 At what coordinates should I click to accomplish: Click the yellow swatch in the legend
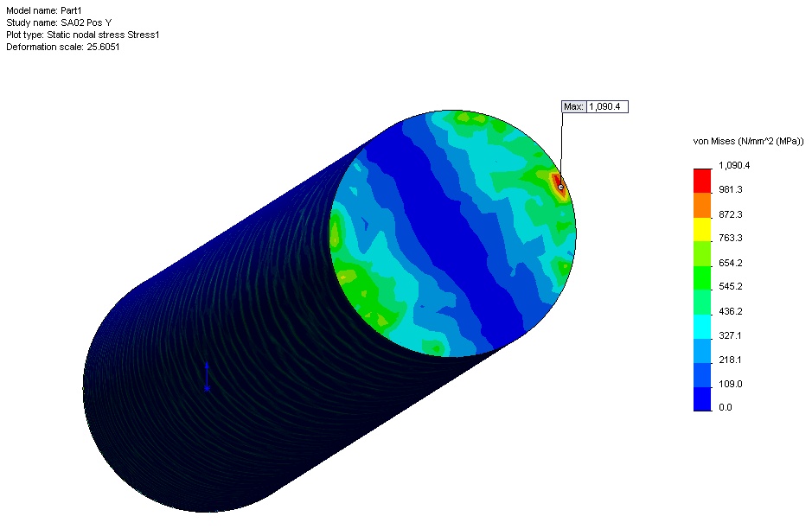[702, 229]
